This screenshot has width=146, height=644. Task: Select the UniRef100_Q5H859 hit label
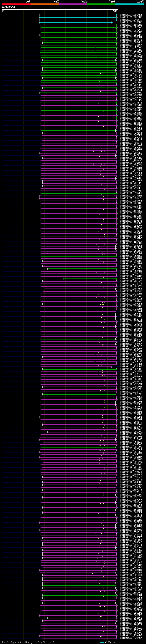click(131, 58)
